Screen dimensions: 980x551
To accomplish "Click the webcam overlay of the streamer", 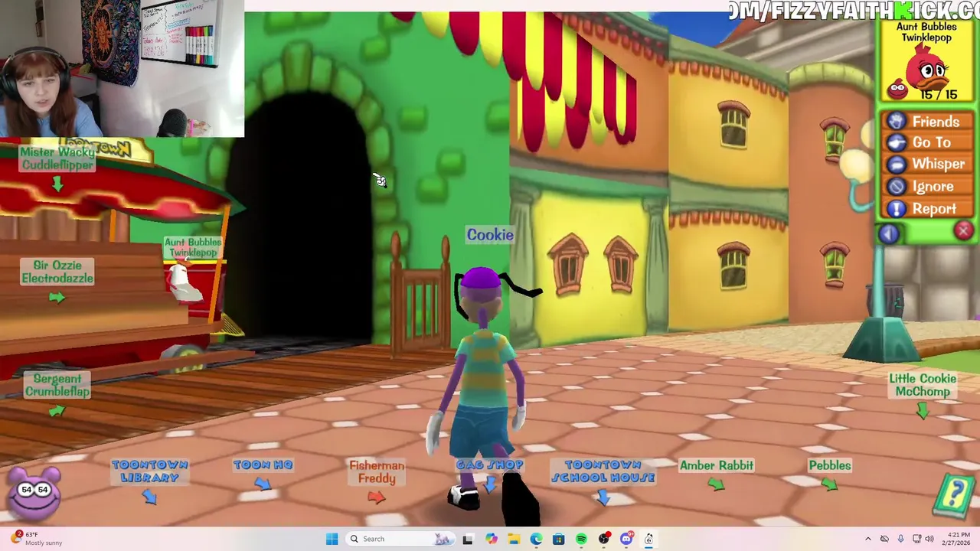I will (x=122, y=69).
